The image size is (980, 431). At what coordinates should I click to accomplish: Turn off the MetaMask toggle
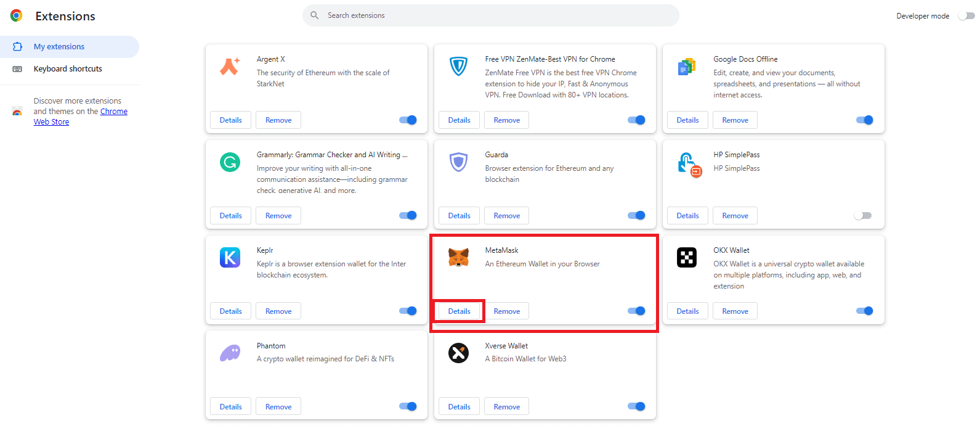click(x=636, y=311)
